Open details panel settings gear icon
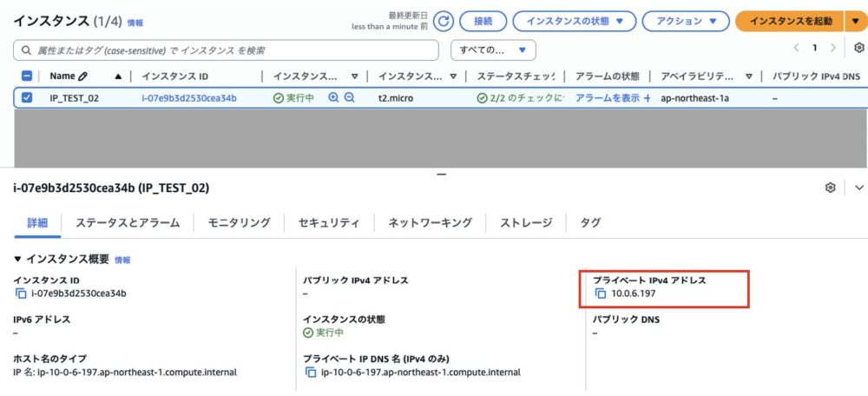 [x=831, y=188]
